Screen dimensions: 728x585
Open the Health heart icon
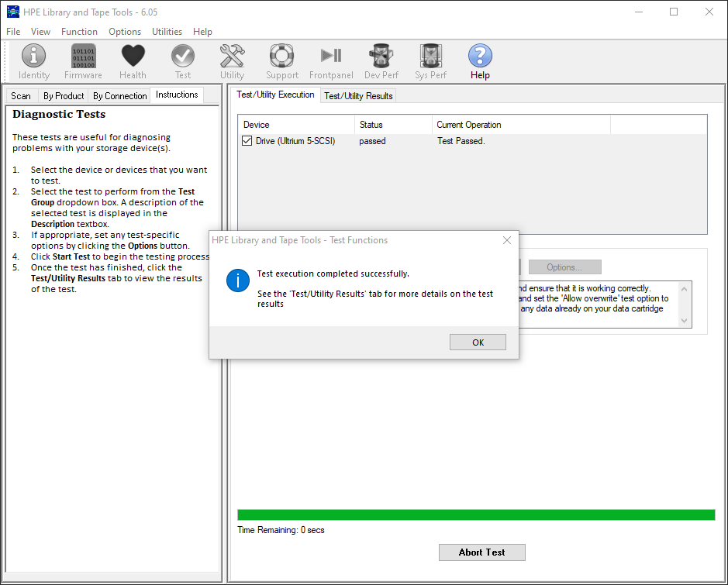coord(133,61)
